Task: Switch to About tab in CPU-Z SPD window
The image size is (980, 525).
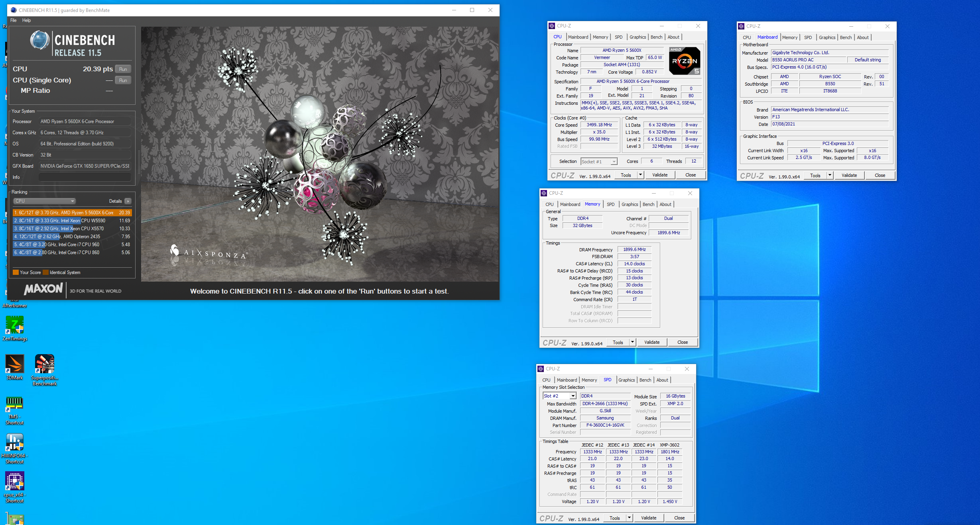Action: tap(662, 380)
